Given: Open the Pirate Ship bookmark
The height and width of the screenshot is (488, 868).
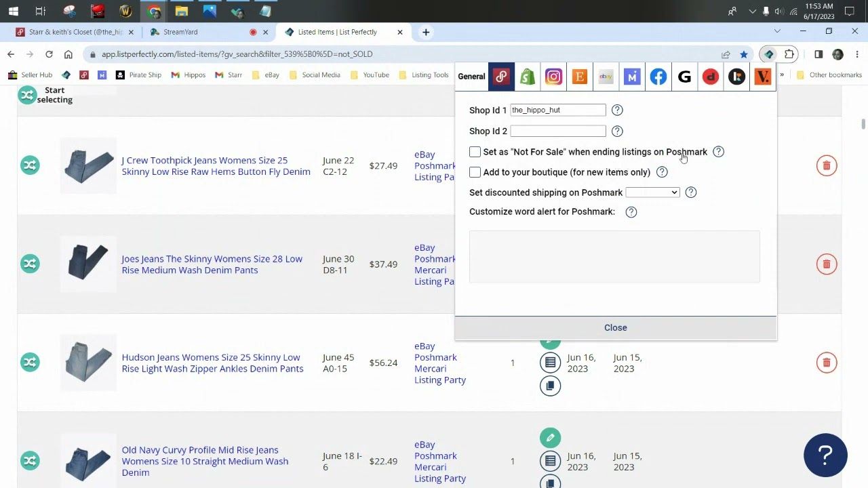Looking at the screenshot, I should tap(138, 75).
